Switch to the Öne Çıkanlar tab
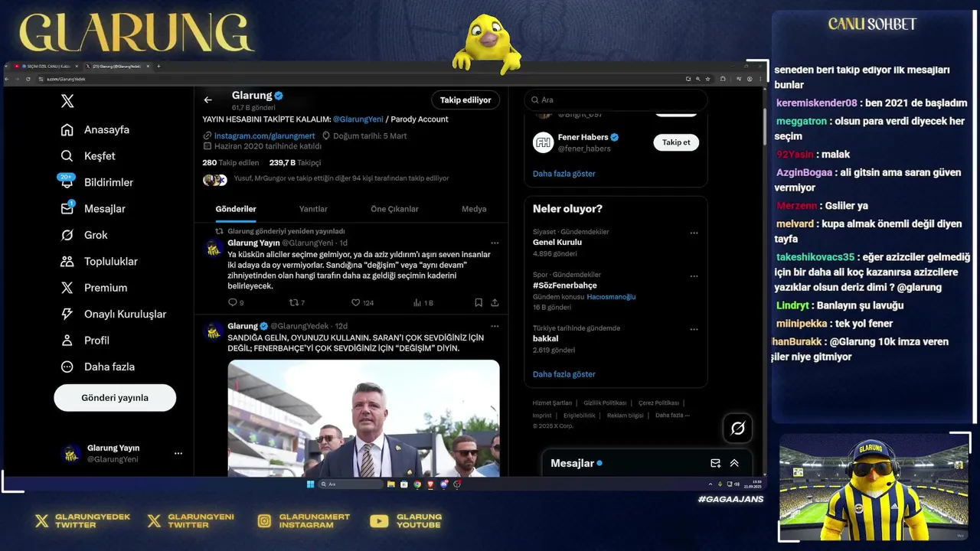980x551 pixels. coord(394,209)
